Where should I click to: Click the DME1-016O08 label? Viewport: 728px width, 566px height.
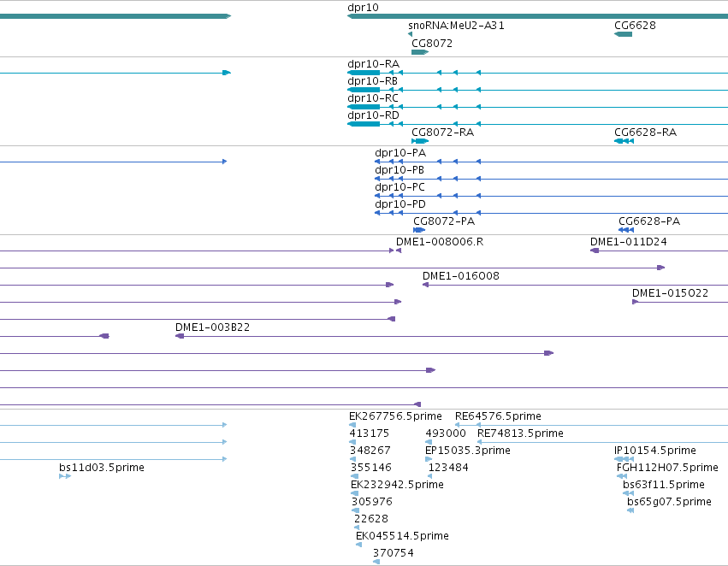pos(460,276)
